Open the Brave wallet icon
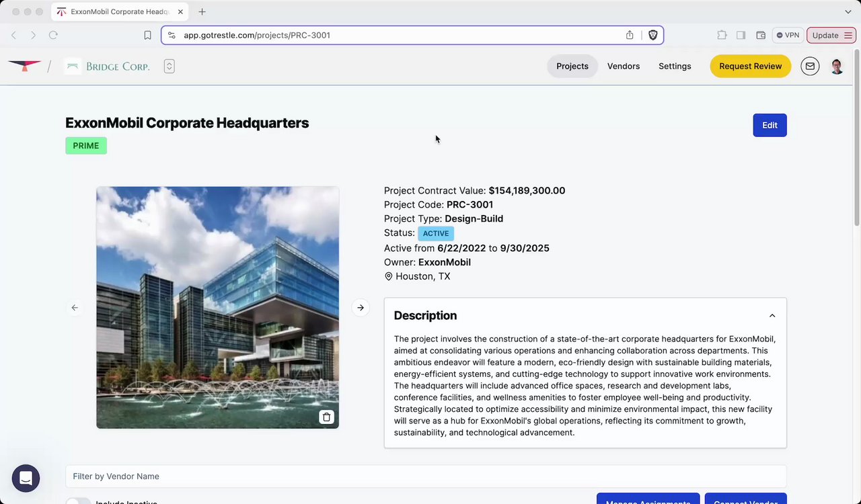Image resolution: width=861 pixels, height=504 pixels. pyautogui.click(x=761, y=35)
